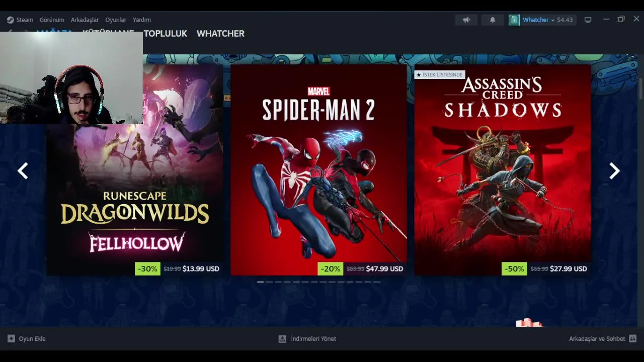This screenshot has height=362, width=644.
Task: Go to the WHATCHER profile tab
Action: pos(220,34)
